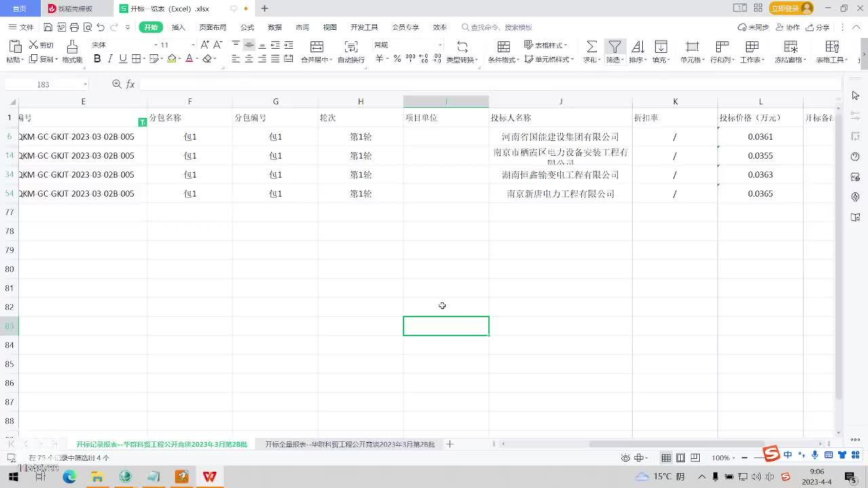Toggle italic formatting

[x=110, y=59]
